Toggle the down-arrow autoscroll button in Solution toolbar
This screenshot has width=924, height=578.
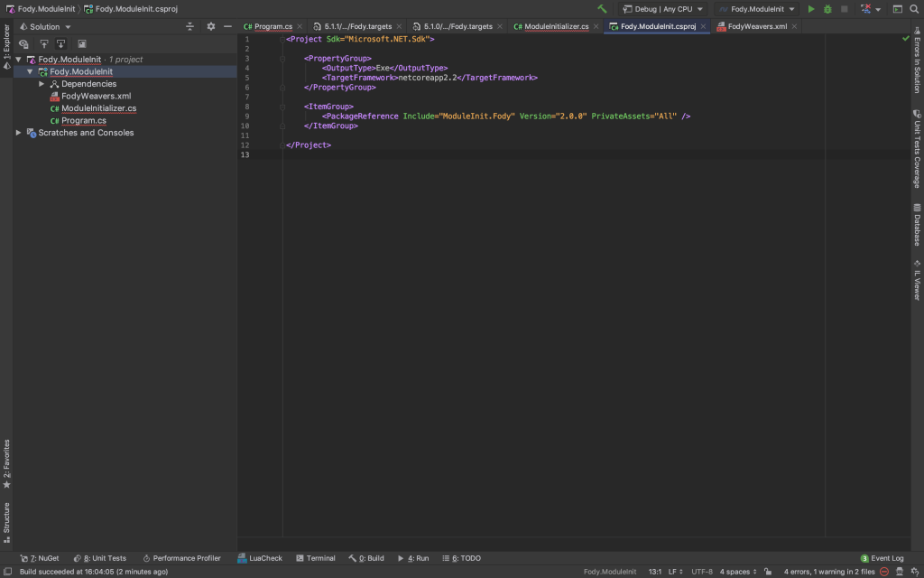[x=60, y=43]
